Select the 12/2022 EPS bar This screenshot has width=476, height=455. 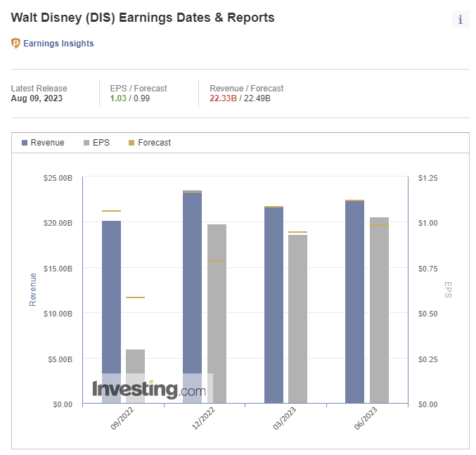click(217, 314)
